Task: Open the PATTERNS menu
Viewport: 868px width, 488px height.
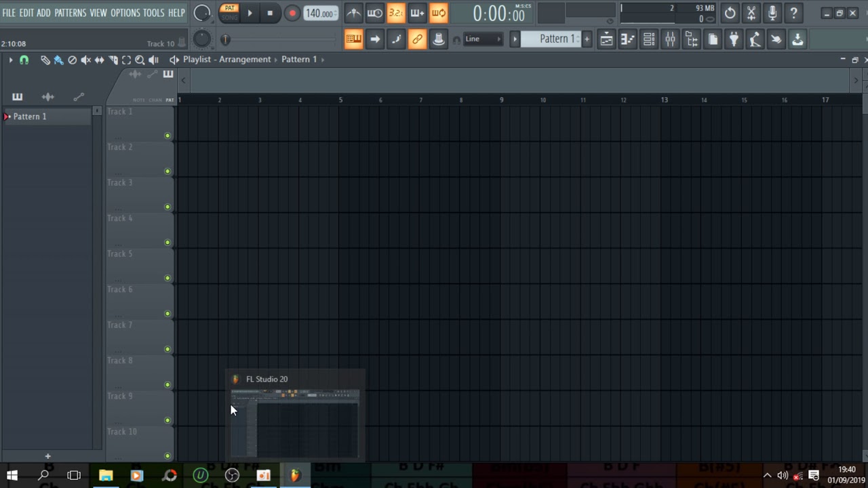Action: pyautogui.click(x=71, y=13)
